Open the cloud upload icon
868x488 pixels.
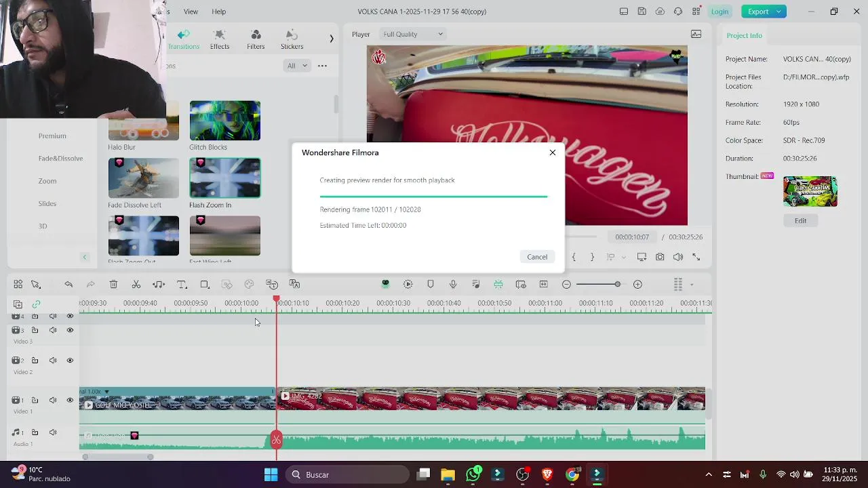660,12
